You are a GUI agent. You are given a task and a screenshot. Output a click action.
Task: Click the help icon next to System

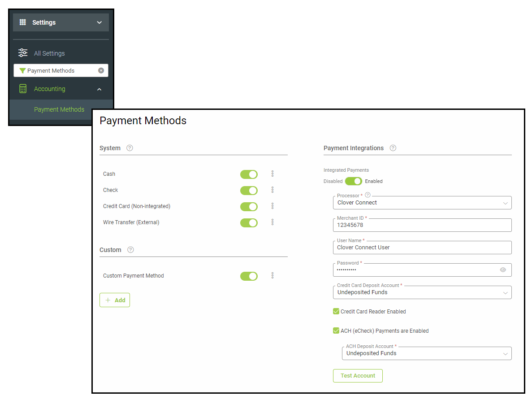tap(130, 148)
